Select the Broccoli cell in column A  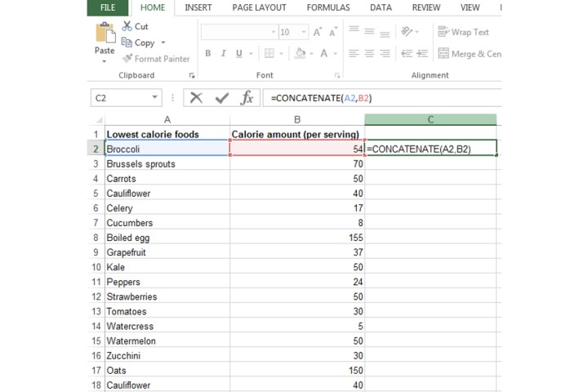pos(167,149)
